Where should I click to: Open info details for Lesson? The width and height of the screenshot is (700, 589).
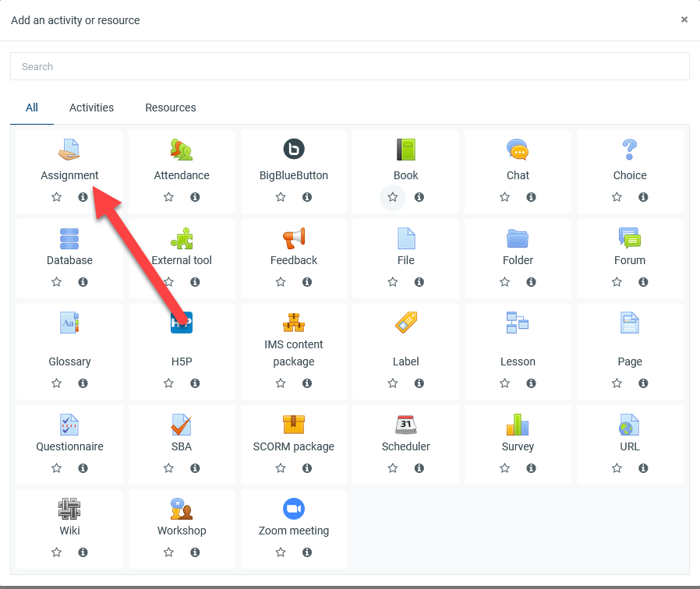point(531,383)
